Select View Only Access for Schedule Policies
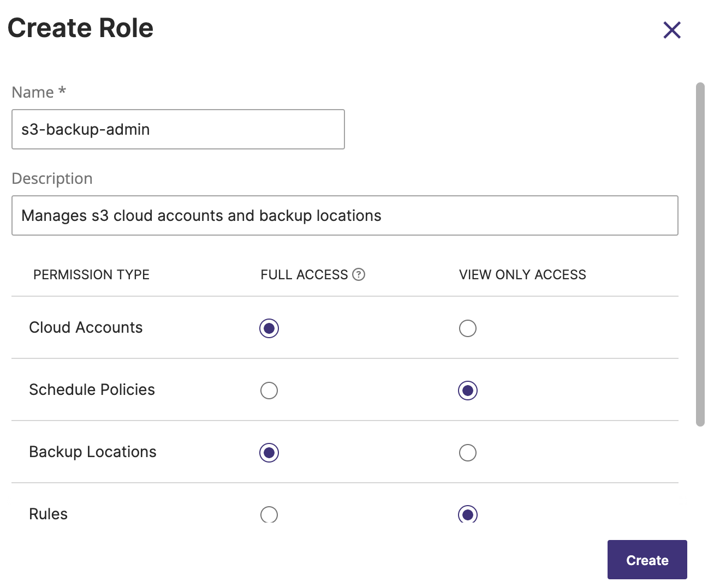Image resolution: width=714 pixels, height=588 pixels. [468, 391]
